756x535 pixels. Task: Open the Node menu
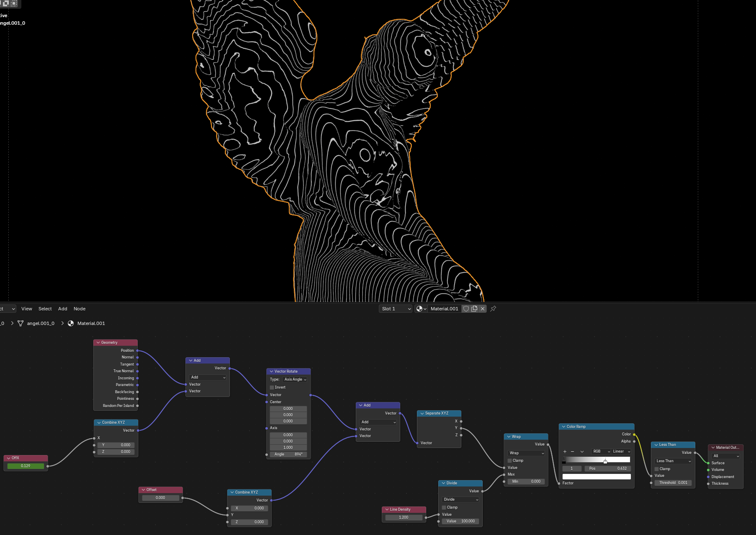[x=80, y=309]
